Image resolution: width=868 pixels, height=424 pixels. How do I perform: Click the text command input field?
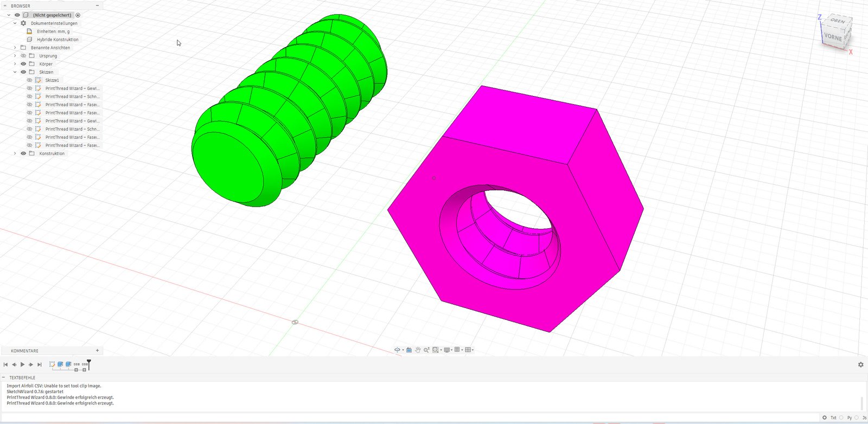pyautogui.click(x=410, y=417)
